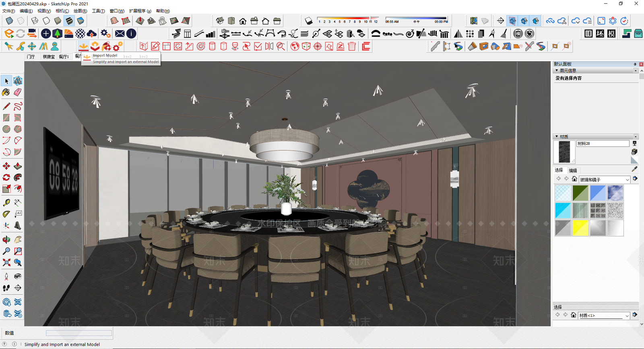Switch to the 编辑 materials tab
Screen dimensions: 644x349
coord(573,170)
